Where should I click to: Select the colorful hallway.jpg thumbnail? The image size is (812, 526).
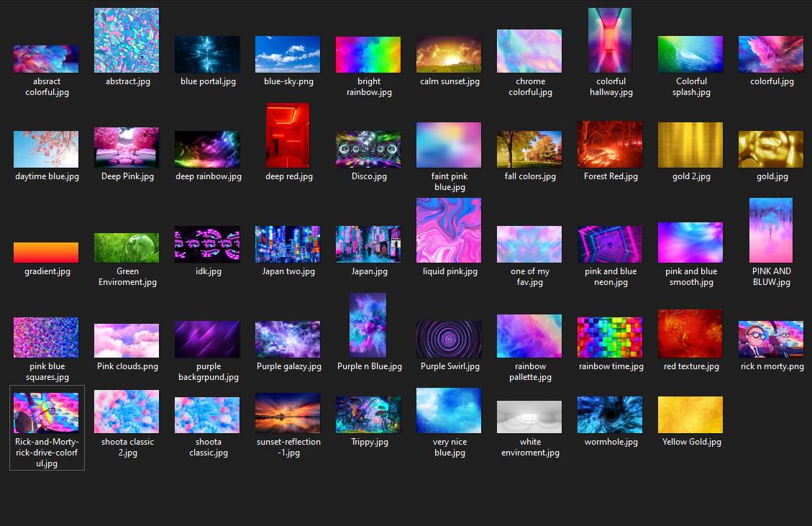pyautogui.click(x=609, y=40)
